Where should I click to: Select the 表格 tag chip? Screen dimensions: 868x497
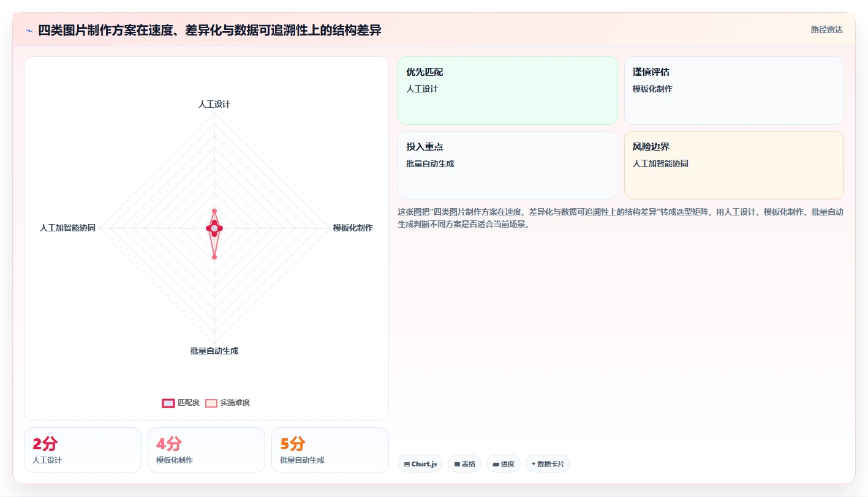[x=464, y=464]
